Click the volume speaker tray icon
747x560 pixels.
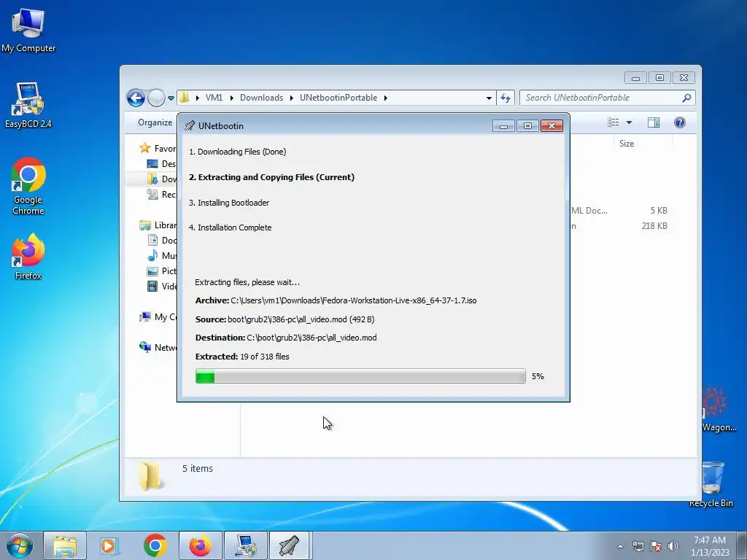tap(673, 546)
